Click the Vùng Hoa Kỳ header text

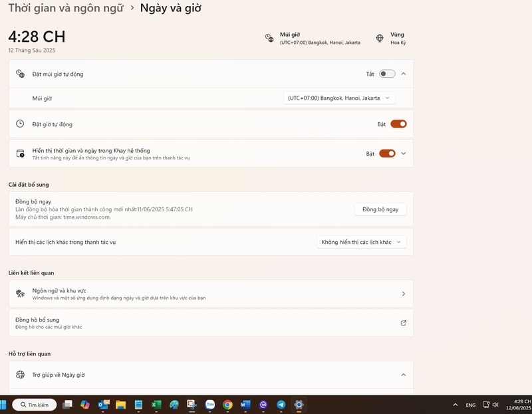coord(398,38)
